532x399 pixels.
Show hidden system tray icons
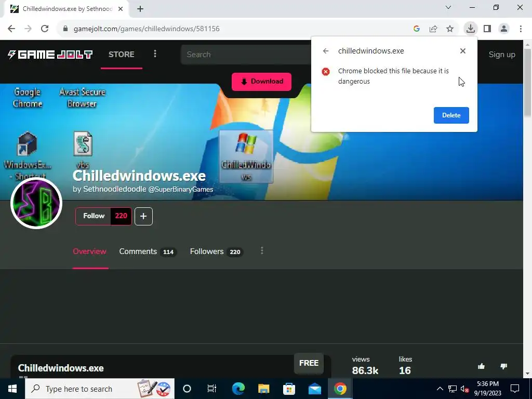(440, 389)
